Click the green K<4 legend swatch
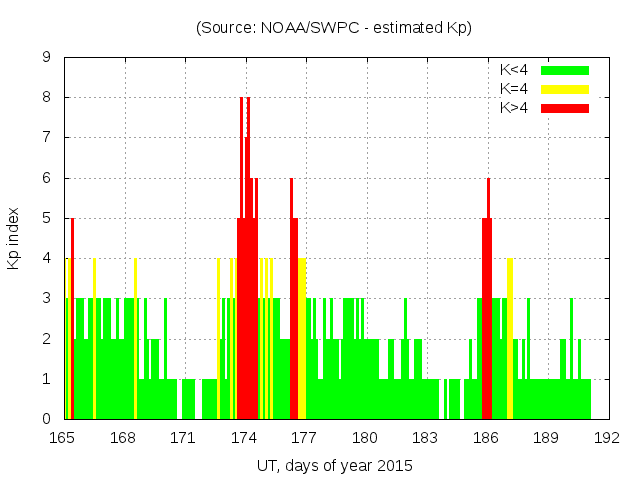Screen dimensions: 640x480 click(565, 70)
